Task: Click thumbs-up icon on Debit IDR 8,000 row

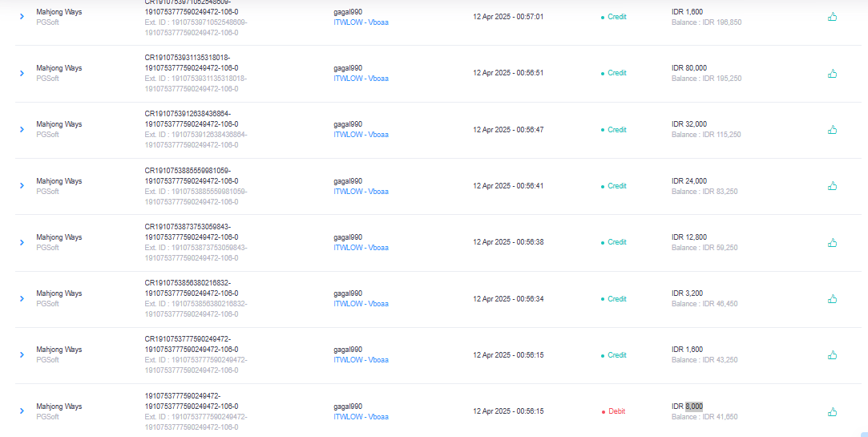Action: click(832, 411)
